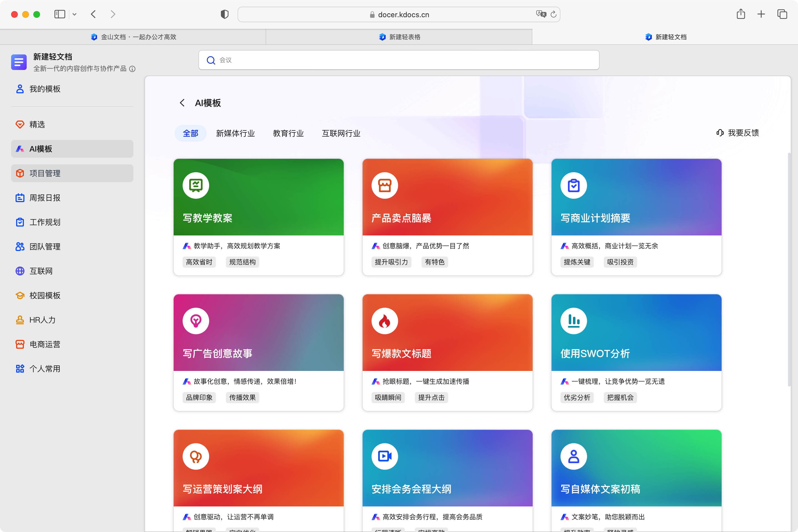
Task: Click the 我要反馈 headset icon
Action: (x=720, y=133)
